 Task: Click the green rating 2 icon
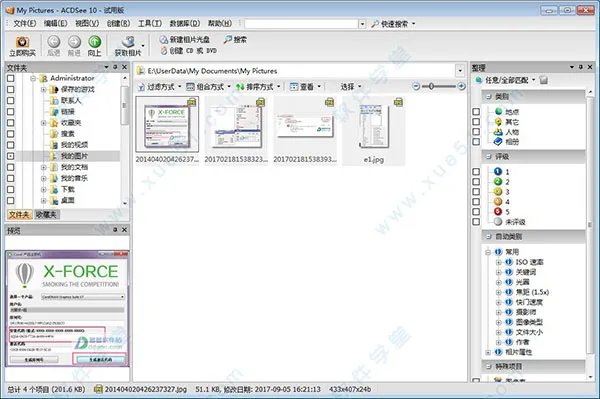point(498,181)
